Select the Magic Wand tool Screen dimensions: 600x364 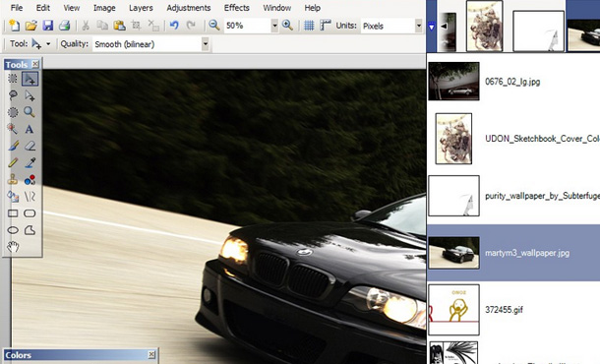tap(13, 129)
